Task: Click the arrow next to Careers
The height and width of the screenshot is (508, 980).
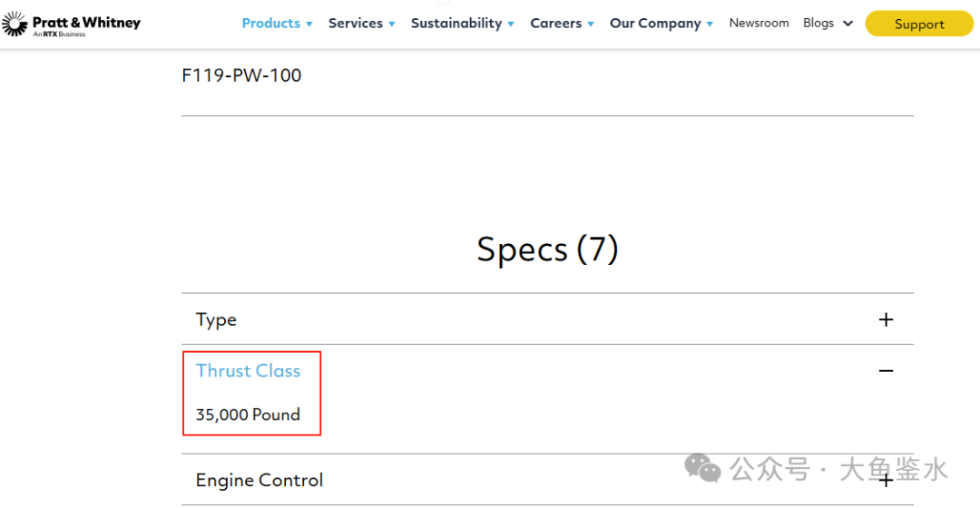Action: (x=591, y=24)
